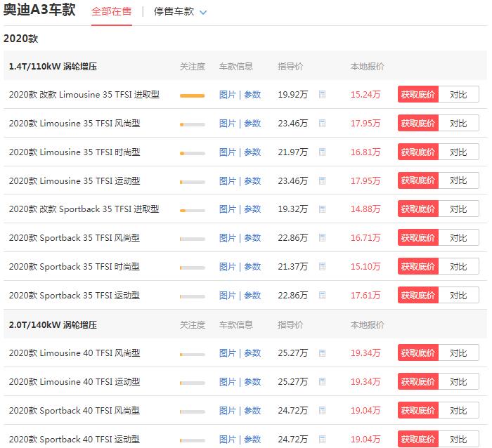
Task: Open 2020款 Limousine 35 TFSI 风尚型 model
Action: click(x=75, y=123)
